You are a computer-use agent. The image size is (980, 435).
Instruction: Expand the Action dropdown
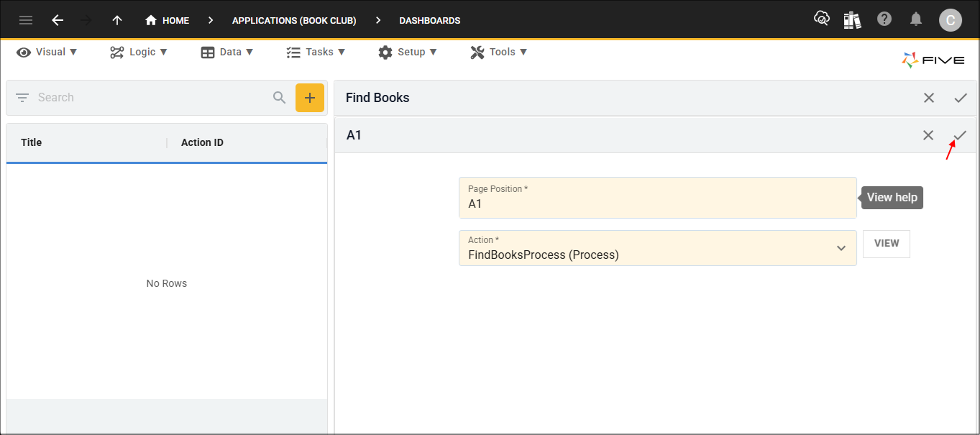[x=841, y=248]
